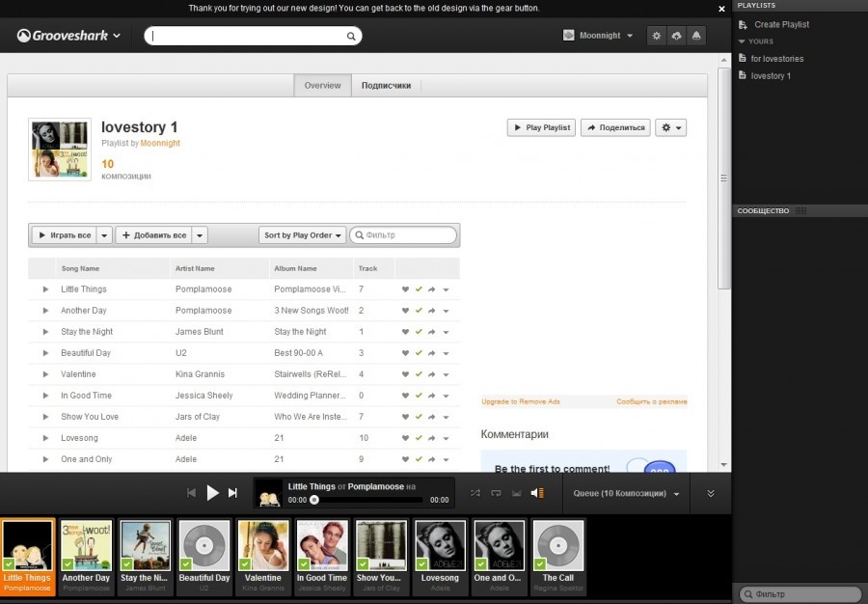
Task: Click the Добавить все button
Action: click(x=154, y=235)
